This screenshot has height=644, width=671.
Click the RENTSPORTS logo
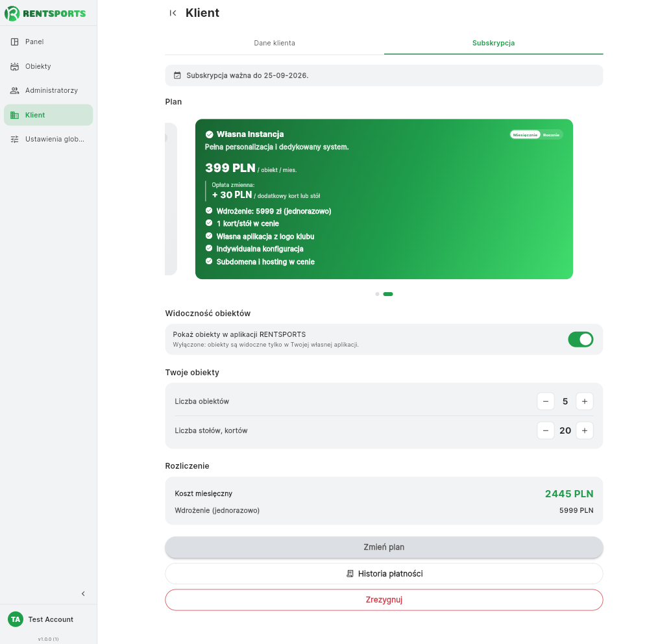(45, 13)
